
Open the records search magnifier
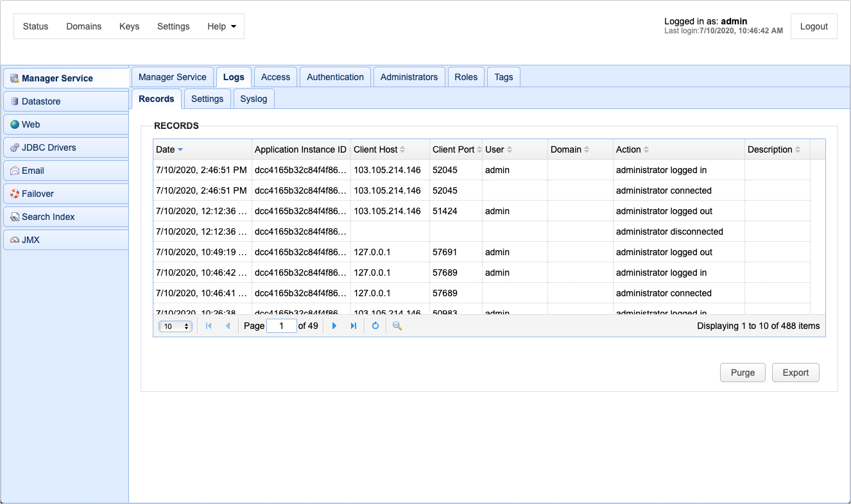[x=397, y=326]
